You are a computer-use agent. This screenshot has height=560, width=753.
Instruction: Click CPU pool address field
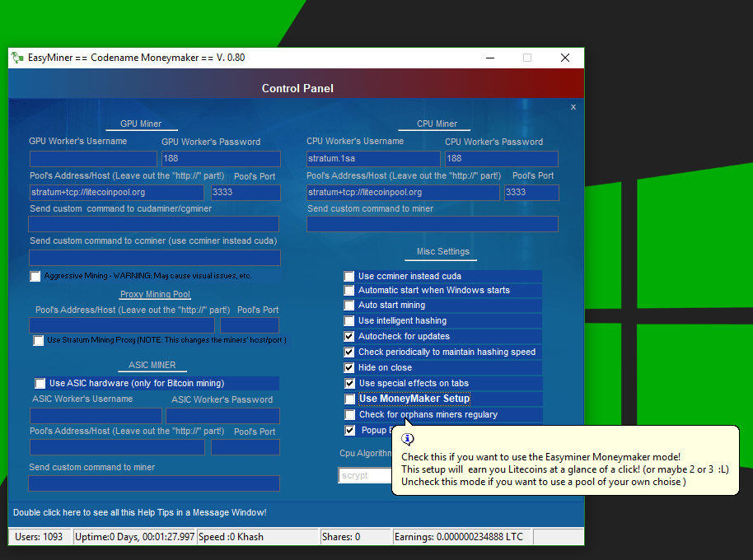[403, 193]
